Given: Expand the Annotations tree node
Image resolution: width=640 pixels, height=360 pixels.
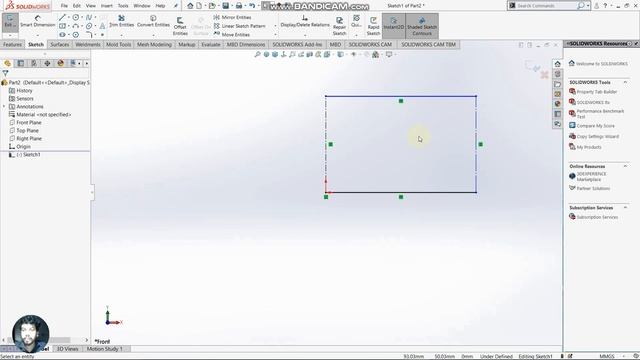Looking at the screenshot, I should point(4,107).
